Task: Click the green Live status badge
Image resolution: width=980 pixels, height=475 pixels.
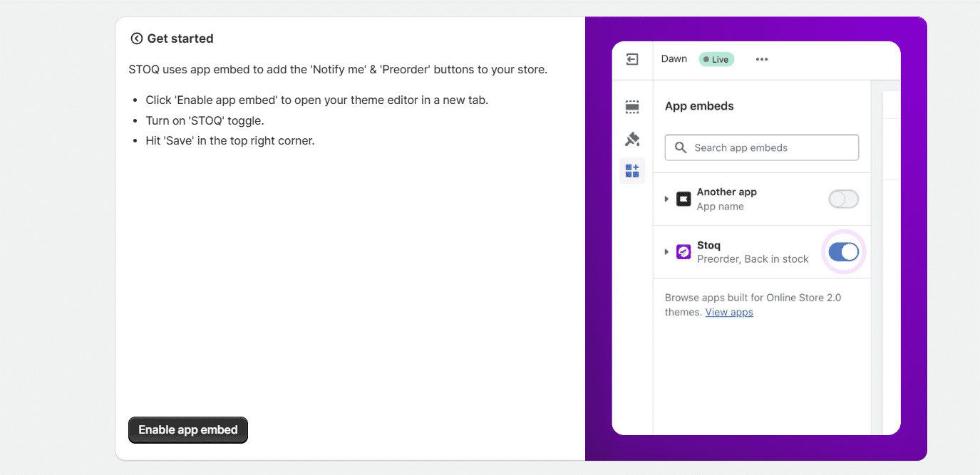Action: (716, 59)
